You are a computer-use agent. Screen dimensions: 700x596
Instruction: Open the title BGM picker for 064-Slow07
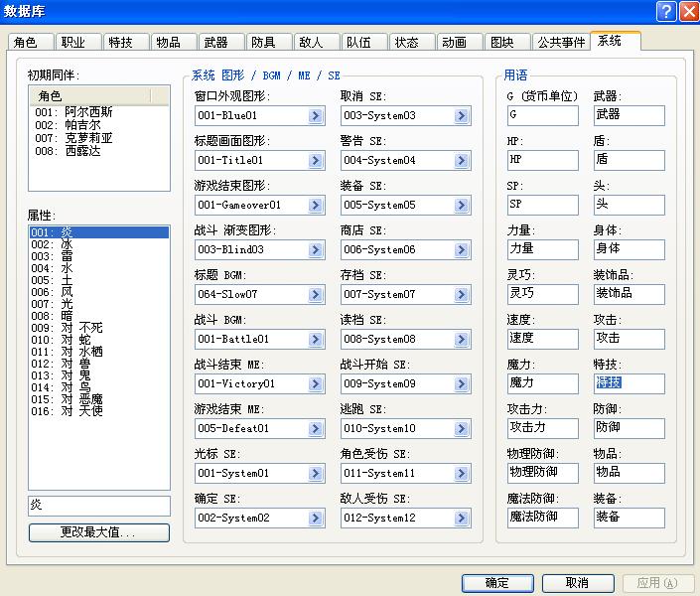[x=315, y=294]
